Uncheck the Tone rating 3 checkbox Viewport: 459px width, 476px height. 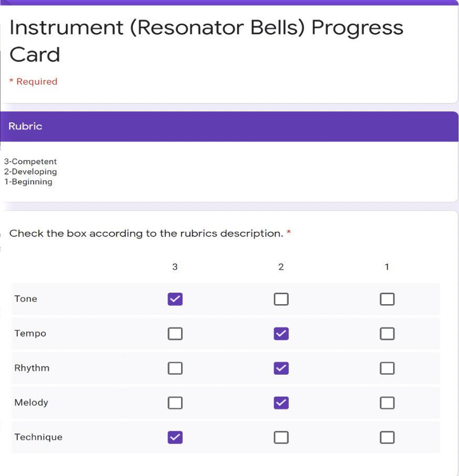(x=175, y=299)
